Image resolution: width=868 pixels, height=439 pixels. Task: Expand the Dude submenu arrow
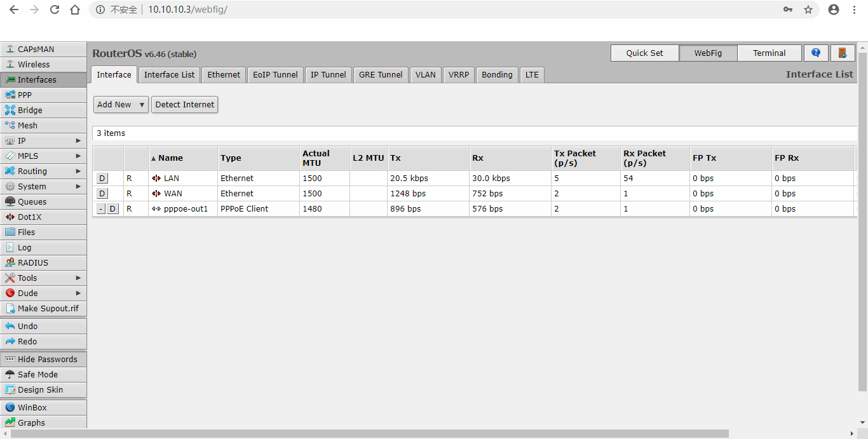coord(78,293)
